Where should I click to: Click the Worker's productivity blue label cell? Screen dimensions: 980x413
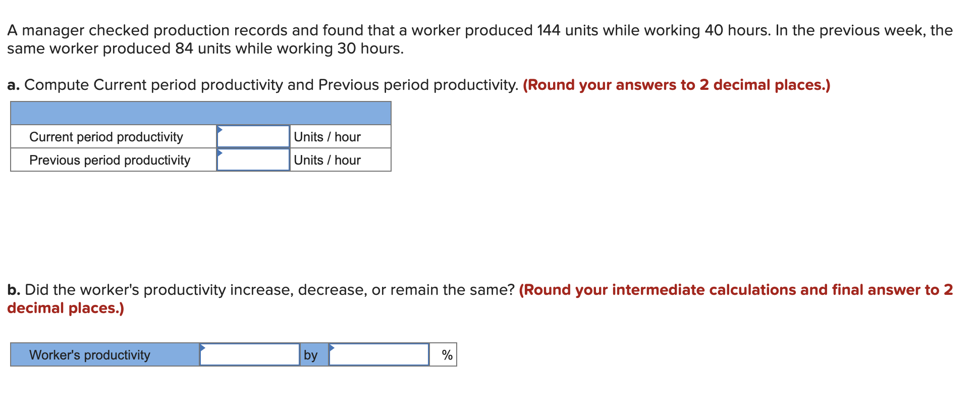click(105, 354)
